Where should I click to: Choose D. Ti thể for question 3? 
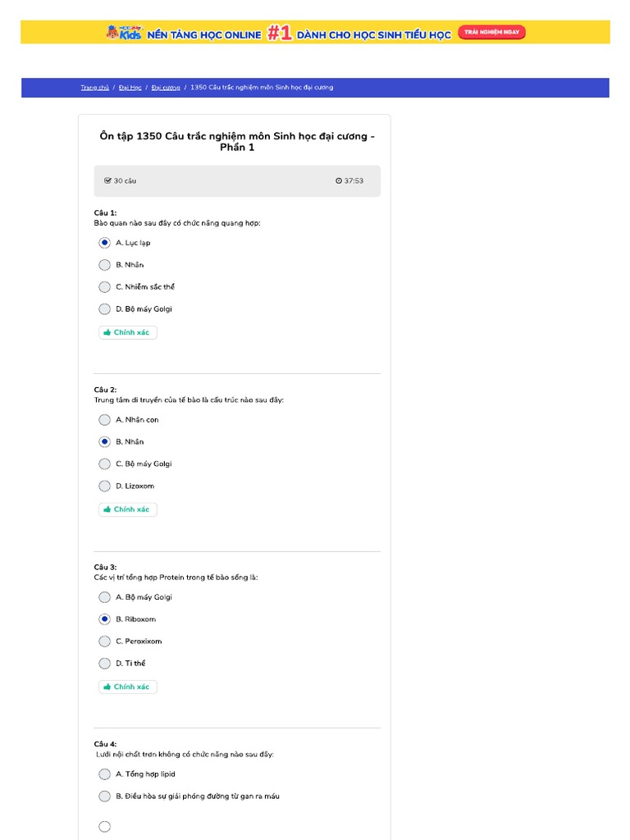pyautogui.click(x=105, y=664)
